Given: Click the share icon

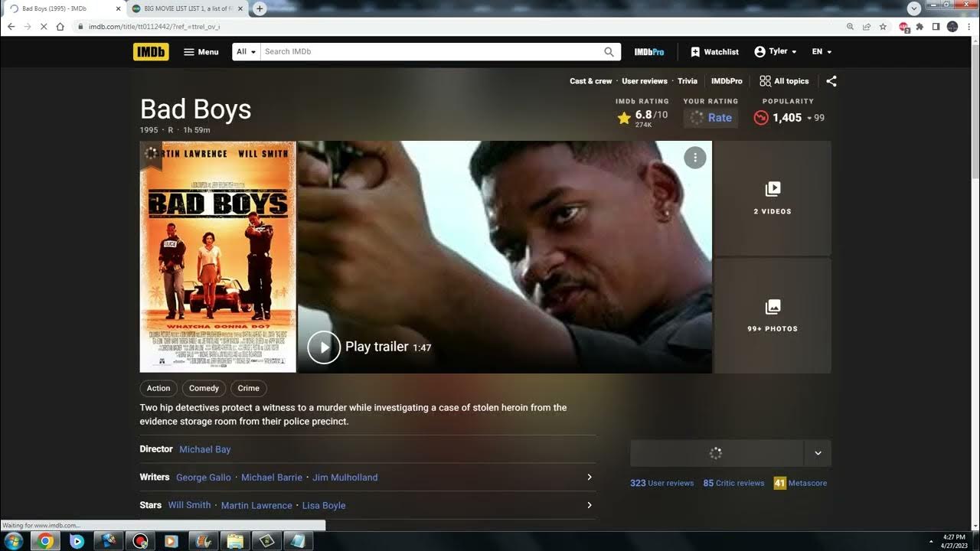Looking at the screenshot, I should pyautogui.click(x=831, y=81).
